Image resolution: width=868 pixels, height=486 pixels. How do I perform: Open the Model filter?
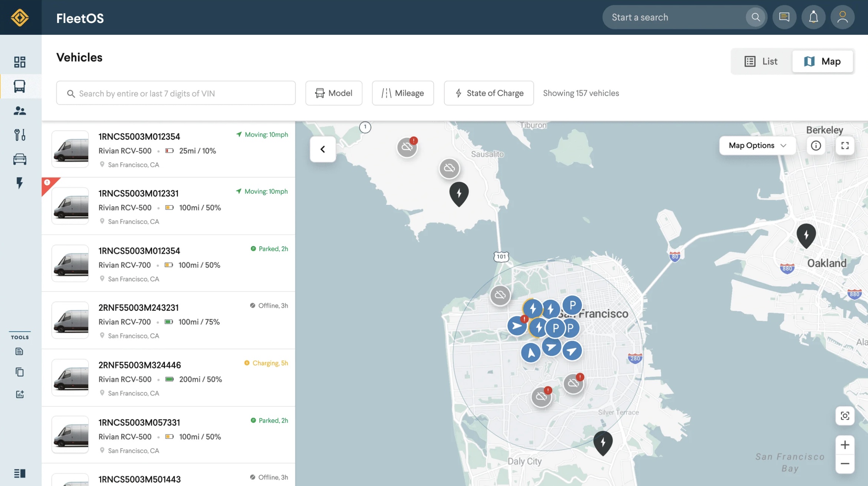tap(334, 93)
